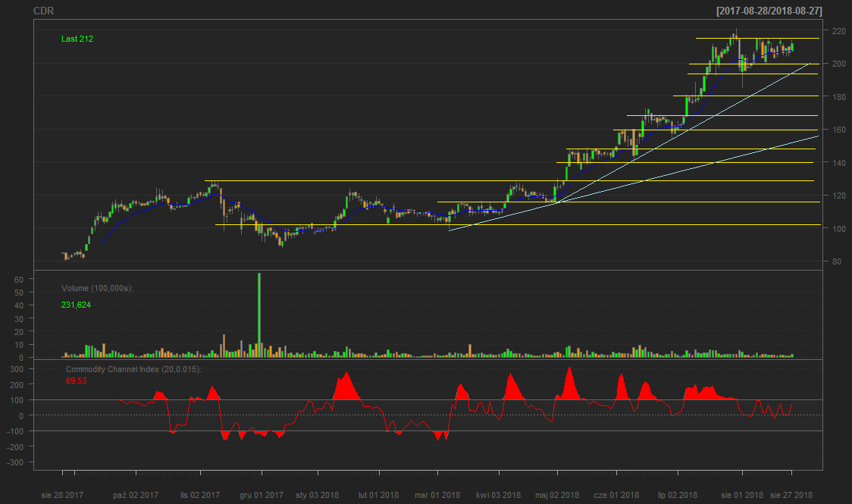Click the -200 CCI axis label

(x=16, y=446)
